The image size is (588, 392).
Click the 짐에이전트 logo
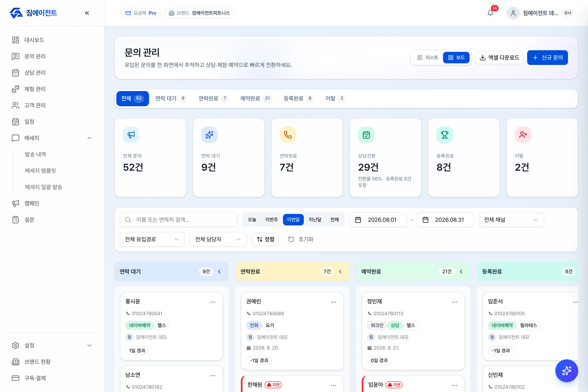point(33,13)
